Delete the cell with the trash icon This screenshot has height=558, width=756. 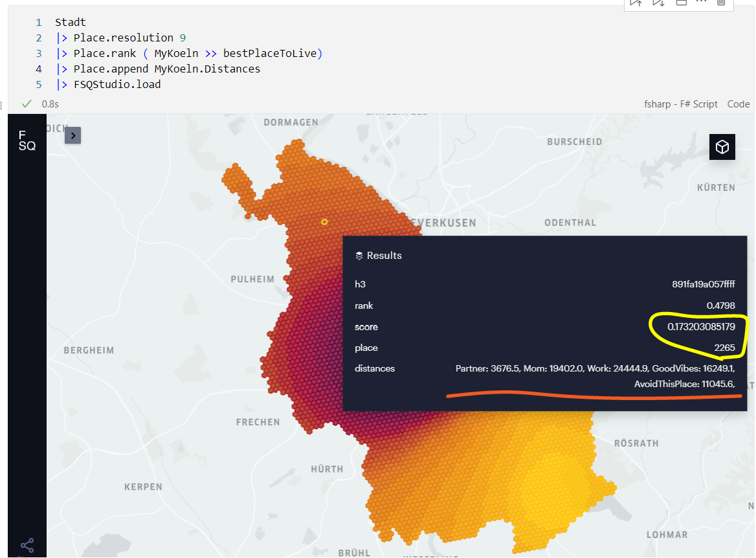tap(721, 3)
